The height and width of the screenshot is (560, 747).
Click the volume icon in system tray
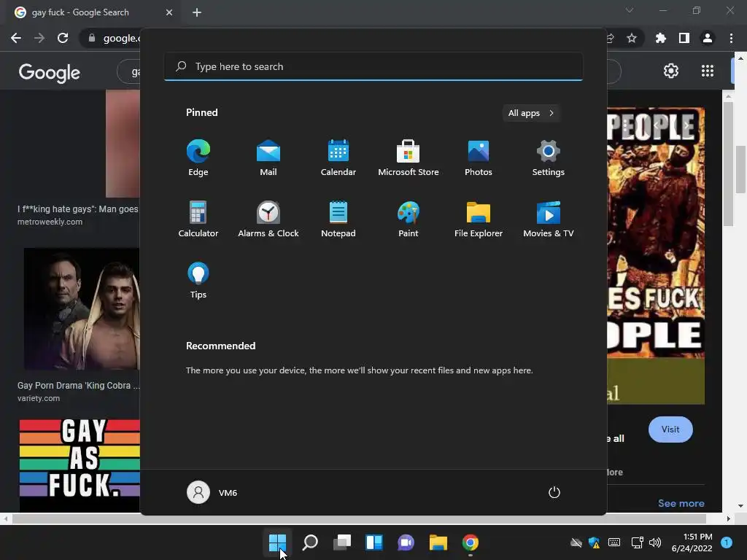(x=655, y=542)
